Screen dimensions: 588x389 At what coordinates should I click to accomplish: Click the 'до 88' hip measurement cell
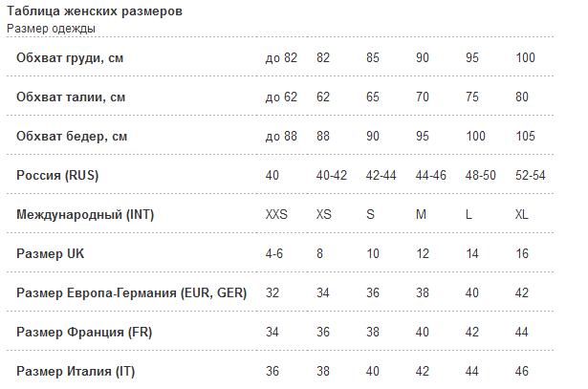tap(281, 137)
